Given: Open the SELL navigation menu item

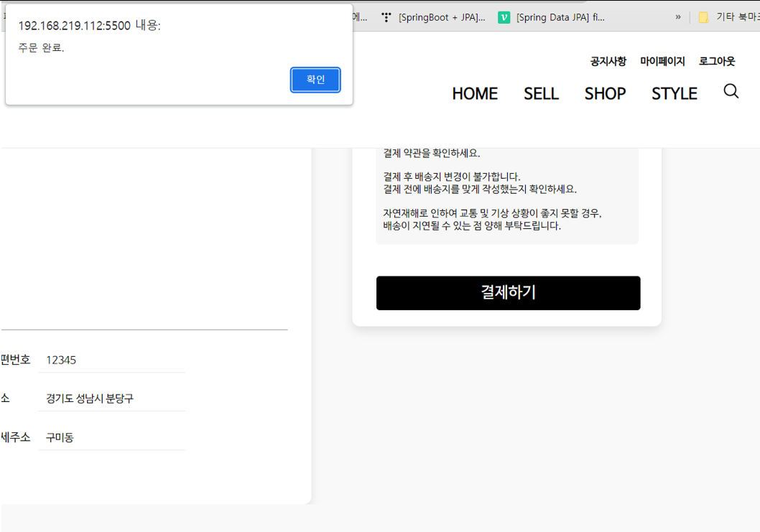Looking at the screenshot, I should [x=541, y=93].
